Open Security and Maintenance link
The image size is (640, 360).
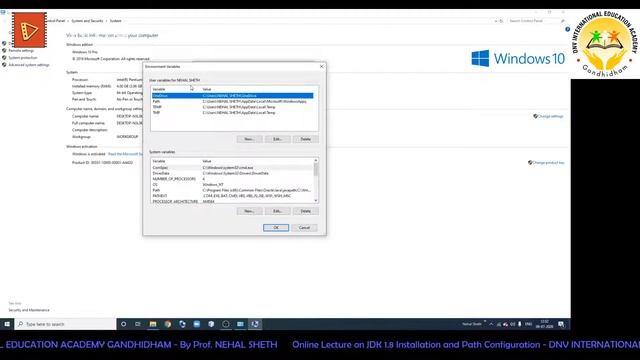click(29, 310)
